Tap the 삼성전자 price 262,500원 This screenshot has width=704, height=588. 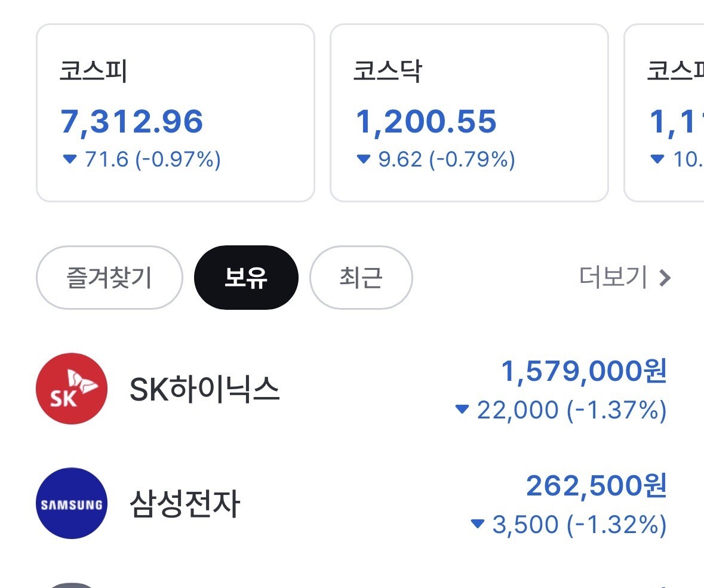[597, 486]
